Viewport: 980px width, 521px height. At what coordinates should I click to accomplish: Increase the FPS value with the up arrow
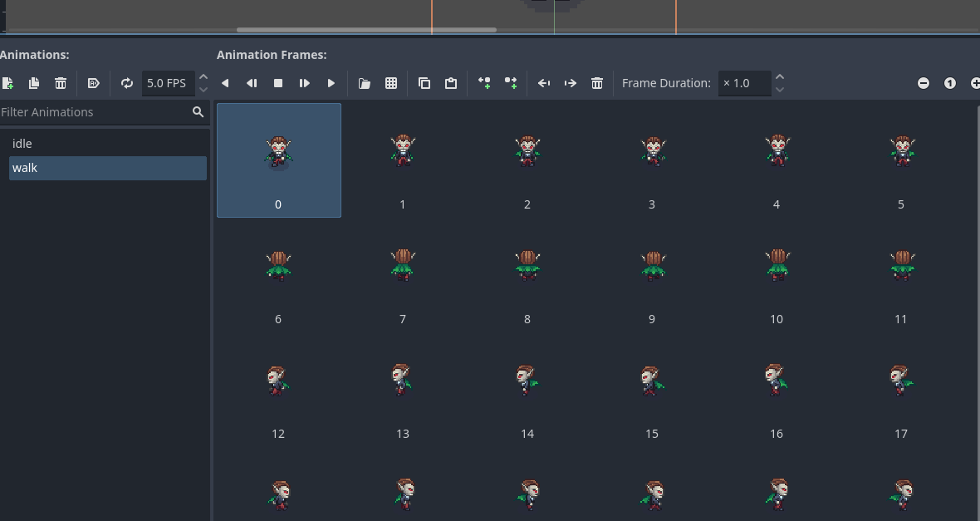(203, 77)
